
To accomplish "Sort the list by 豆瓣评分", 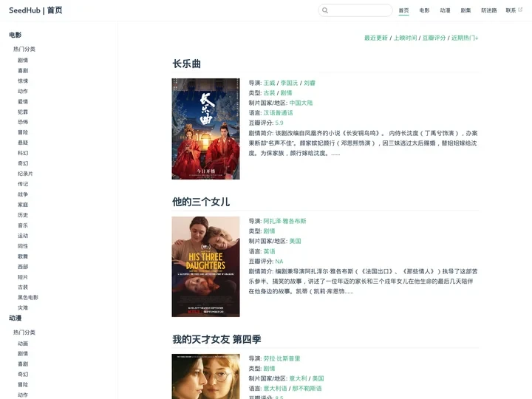I will click(x=434, y=38).
